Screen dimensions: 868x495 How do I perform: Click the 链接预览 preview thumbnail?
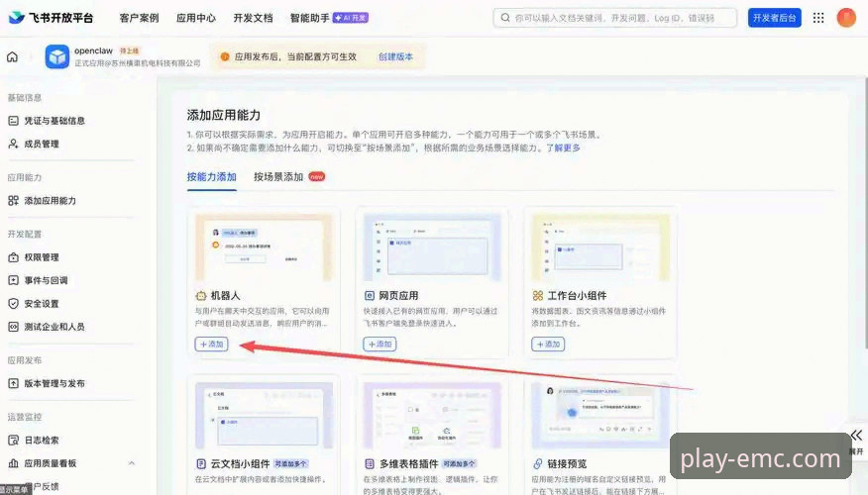pos(600,416)
